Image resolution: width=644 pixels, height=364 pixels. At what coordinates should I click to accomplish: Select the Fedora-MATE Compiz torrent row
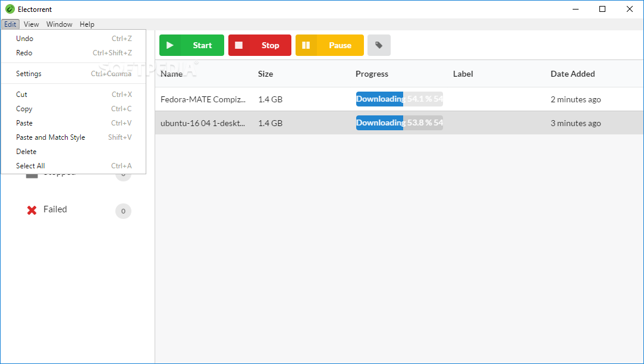(399, 99)
